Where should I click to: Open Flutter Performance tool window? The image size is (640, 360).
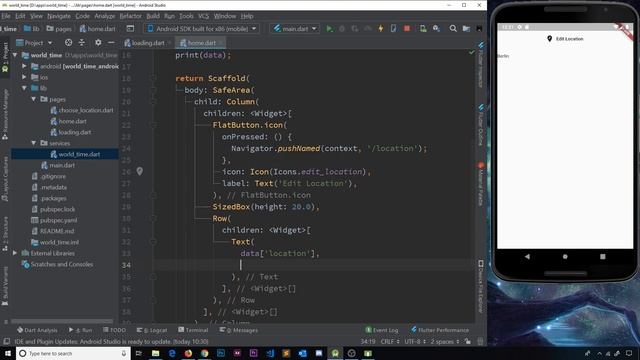440,330
